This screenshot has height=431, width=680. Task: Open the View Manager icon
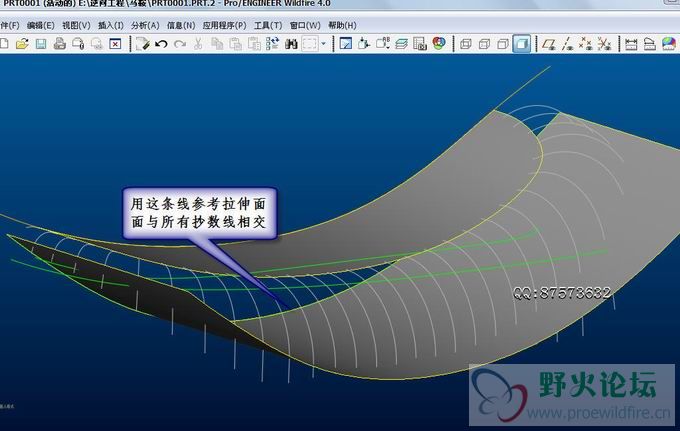(420, 43)
